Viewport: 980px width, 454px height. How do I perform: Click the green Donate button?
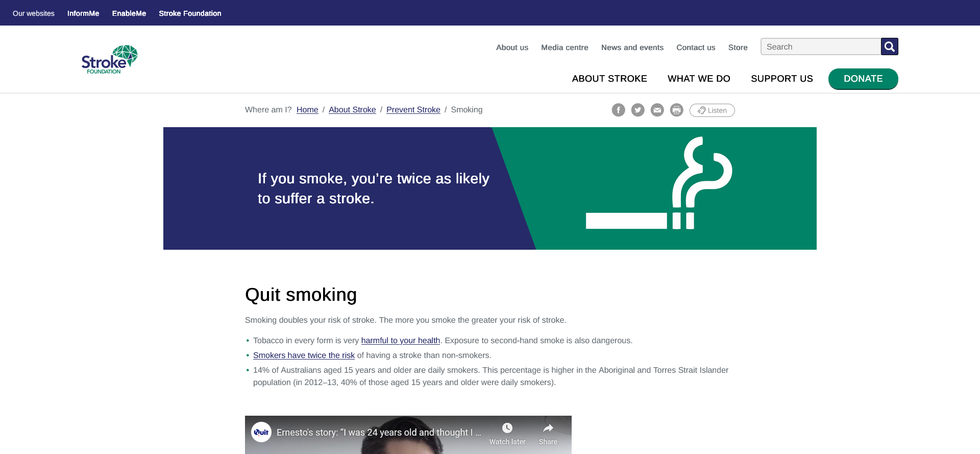point(863,79)
